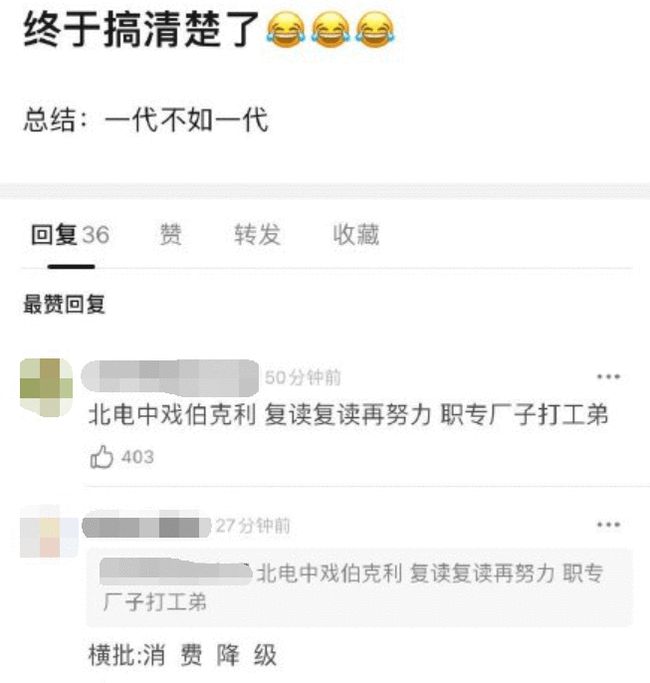Open the blurred username inside the quoted reply
The image size is (650, 683).
pos(176,572)
